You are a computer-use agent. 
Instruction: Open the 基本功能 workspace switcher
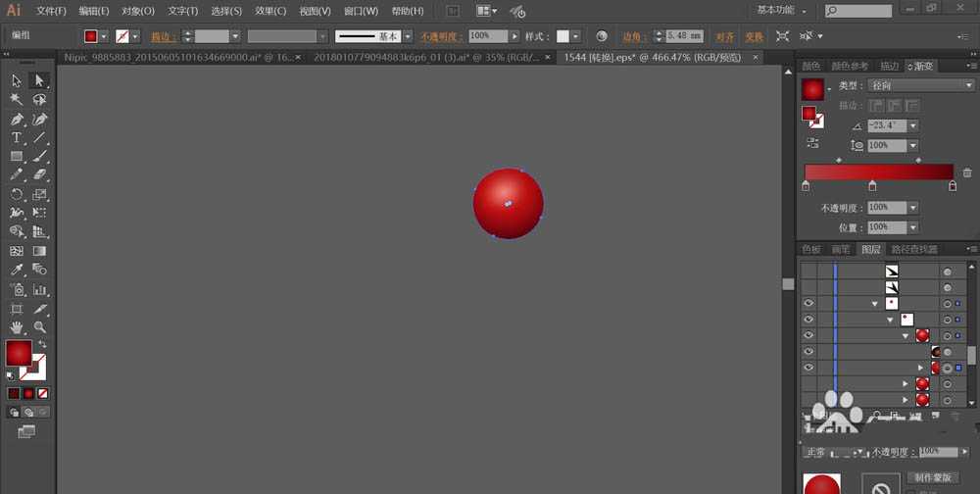(x=781, y=10)
